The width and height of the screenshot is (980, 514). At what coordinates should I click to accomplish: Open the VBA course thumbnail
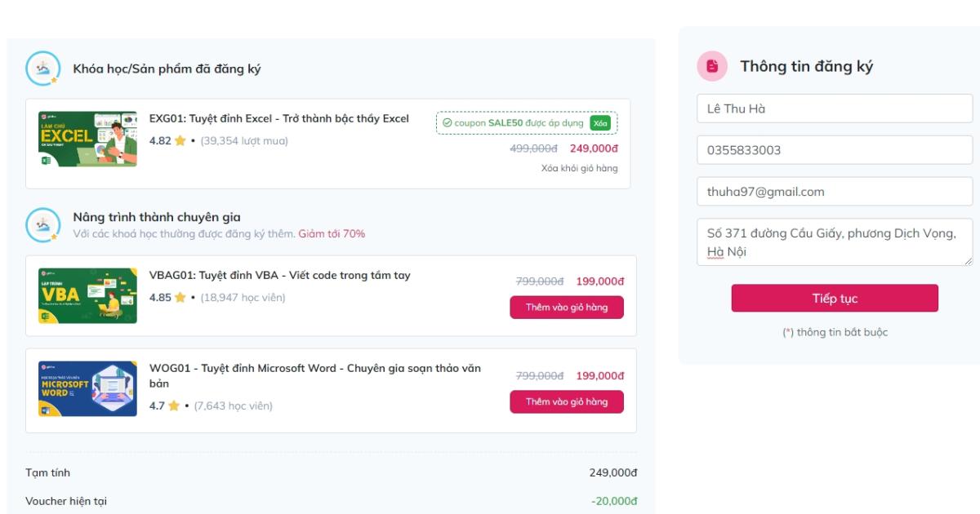point(88,295)
